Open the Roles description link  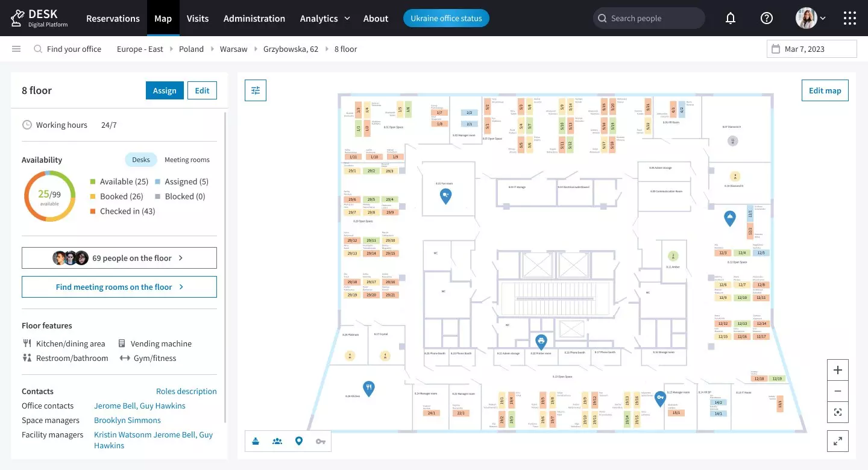(186, 391)
